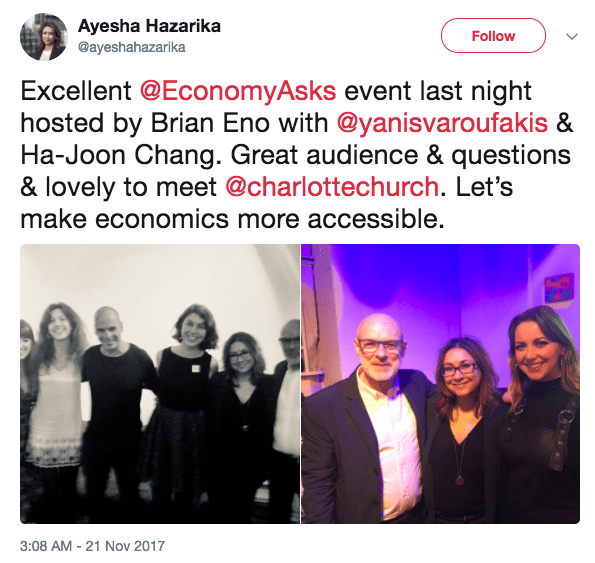This screenshot has width=595, height=563.
Task: Click the colorful wall art in right photo
Action: click(559, 288)
